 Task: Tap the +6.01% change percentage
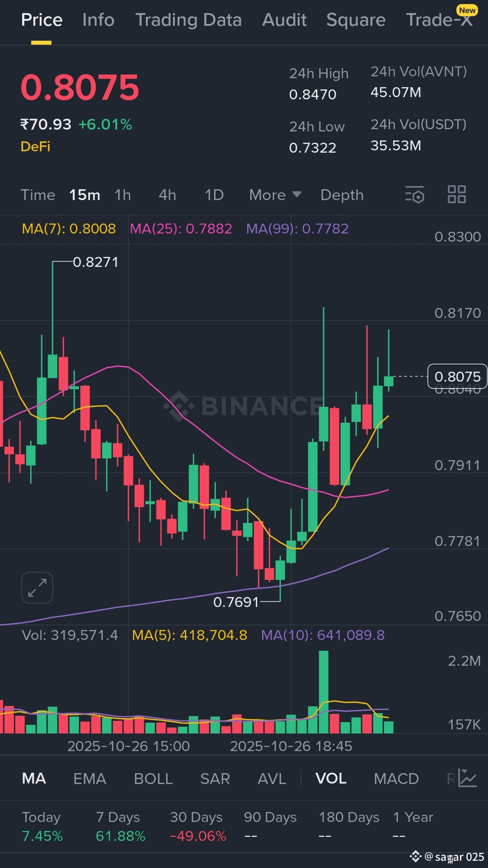click(105, 124)
